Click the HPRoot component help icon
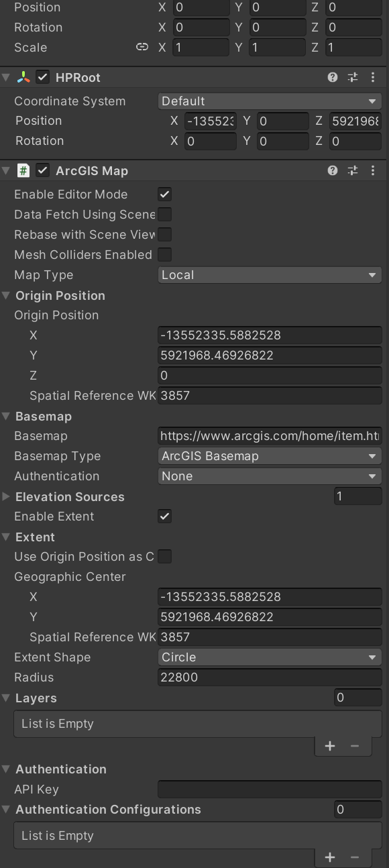This screenshot has width=389, height=868. pos(332,77)
